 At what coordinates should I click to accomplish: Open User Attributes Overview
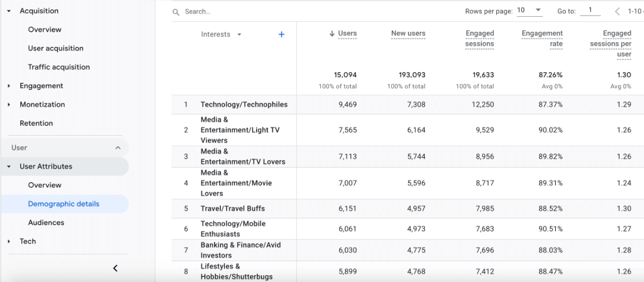click(45, 185)
